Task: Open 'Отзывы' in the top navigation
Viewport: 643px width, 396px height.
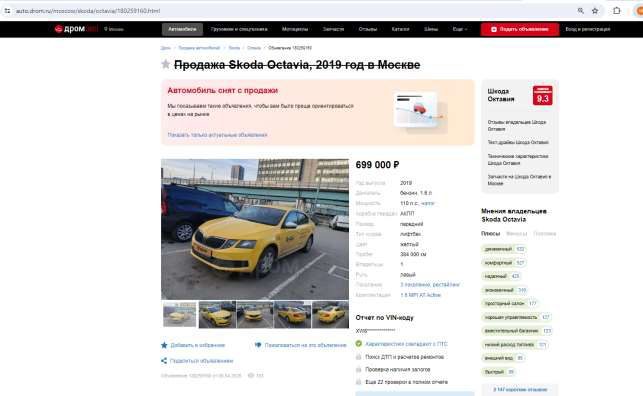Action: click(x=367, y=29)
